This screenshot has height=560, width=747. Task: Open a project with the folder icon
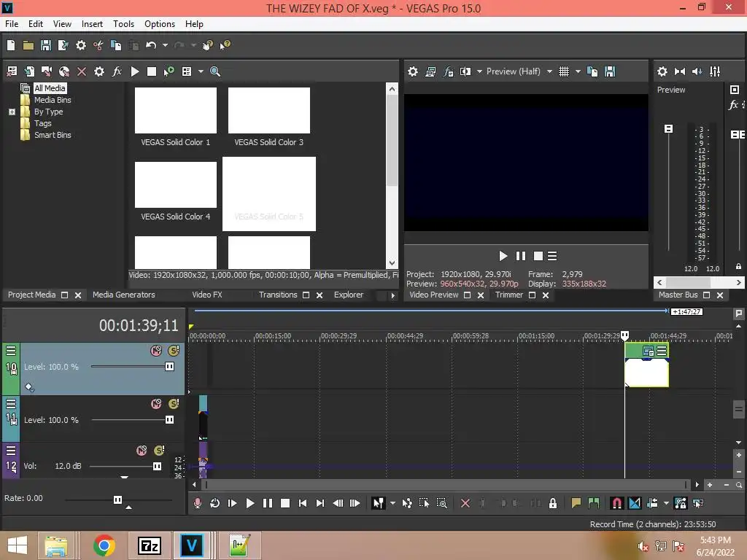pos(28,45)
